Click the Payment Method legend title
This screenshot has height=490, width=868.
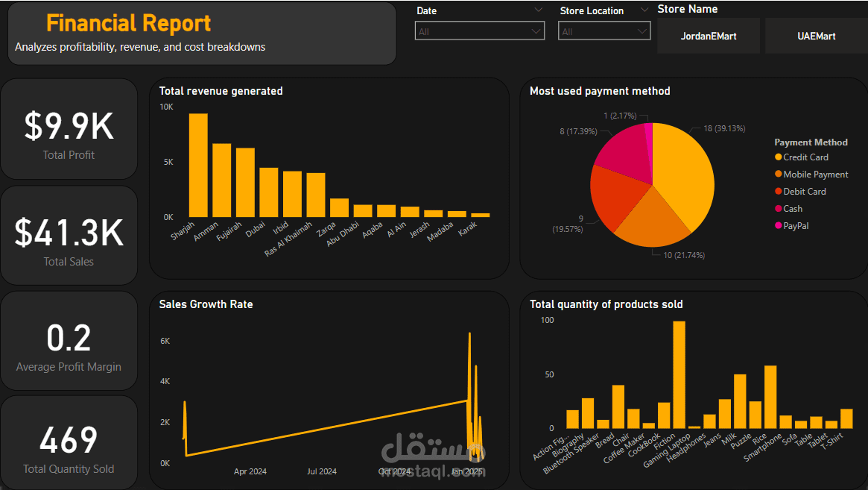[x=811, y=142]
